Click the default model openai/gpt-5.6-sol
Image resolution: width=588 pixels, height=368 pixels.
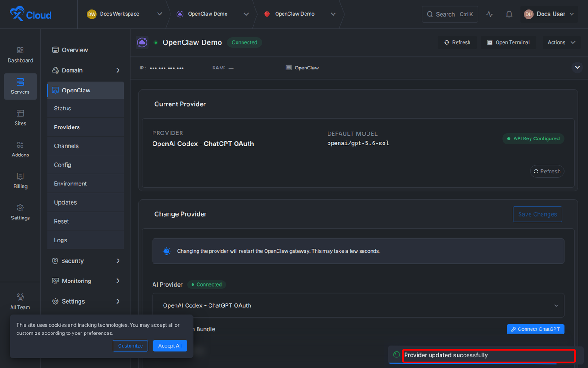point(358,144)
